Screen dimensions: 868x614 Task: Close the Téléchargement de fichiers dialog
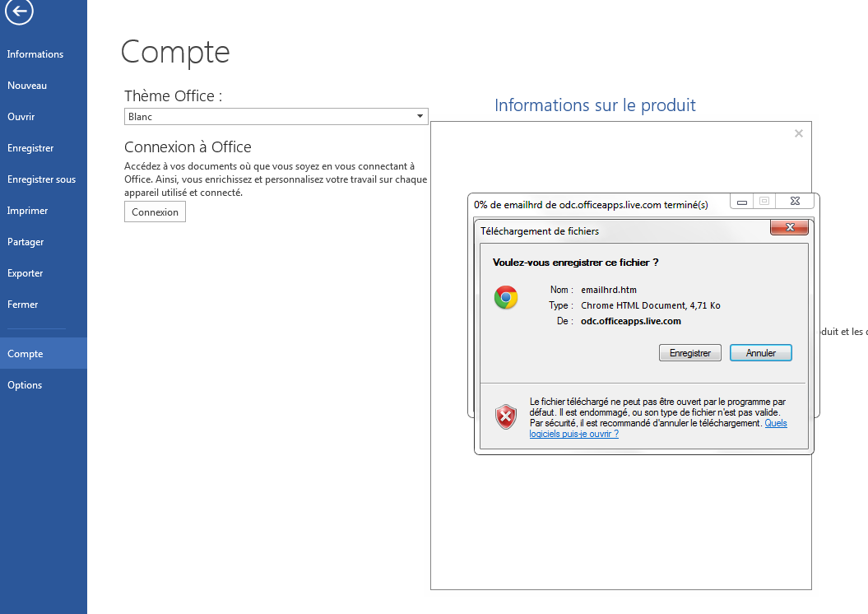click(x=789, y=227)
